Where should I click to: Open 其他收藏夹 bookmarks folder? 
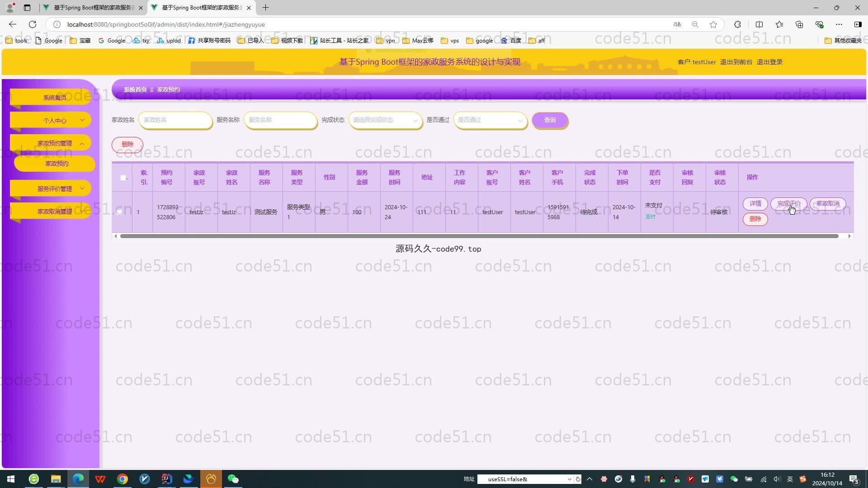click(x=843, y=41)
